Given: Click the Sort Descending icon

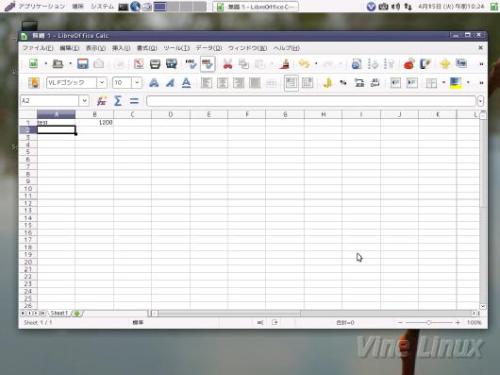Looking at the screenshot, I should coord(389,63).
